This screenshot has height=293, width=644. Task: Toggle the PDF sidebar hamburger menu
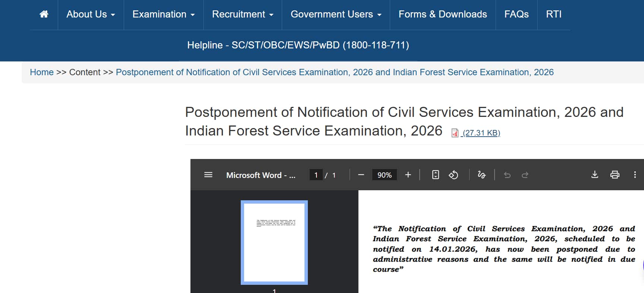(x=208, y=175)
